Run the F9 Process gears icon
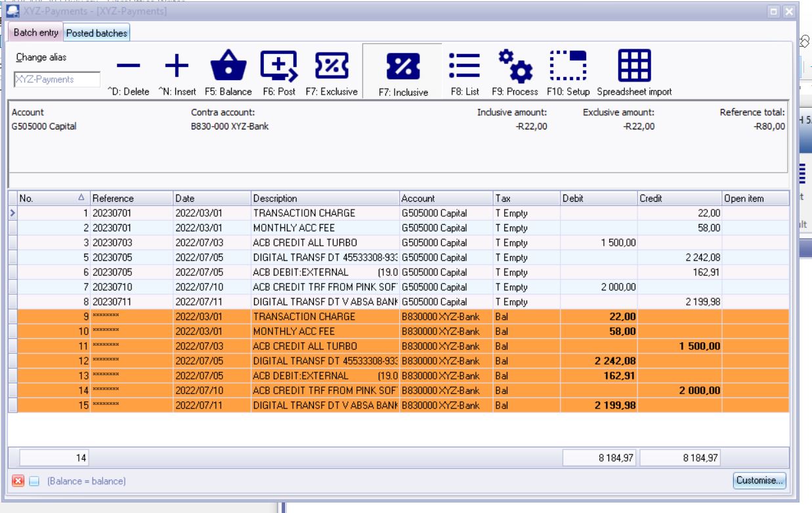The image size is (812, 513). coord(515,66)
